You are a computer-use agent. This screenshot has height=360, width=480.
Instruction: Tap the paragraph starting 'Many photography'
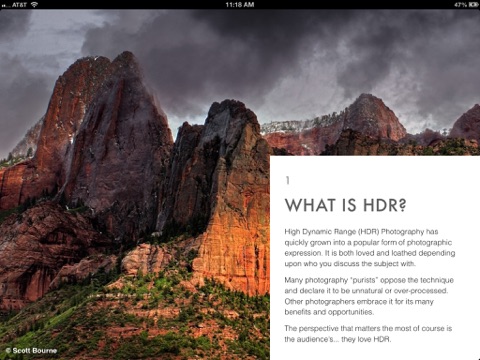tap(369, 296)
